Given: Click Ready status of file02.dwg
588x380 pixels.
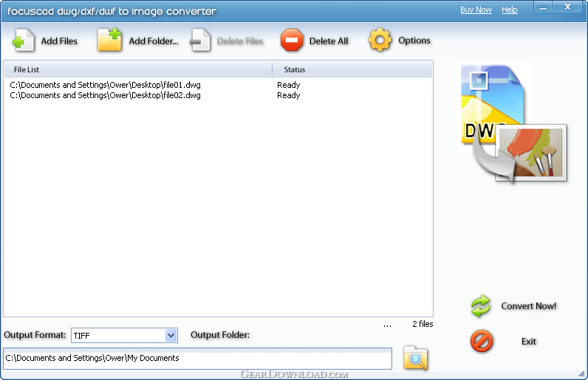Looking at the screenshot, I should [288, 96].
